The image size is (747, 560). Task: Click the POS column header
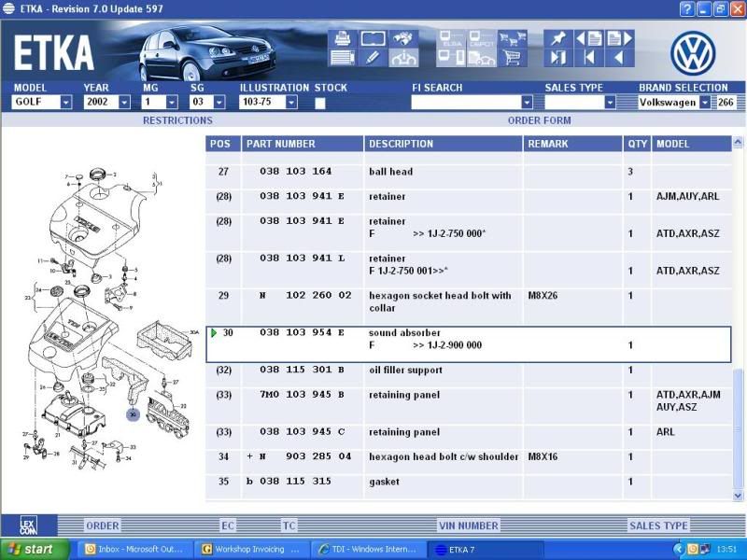click(222, 144)
